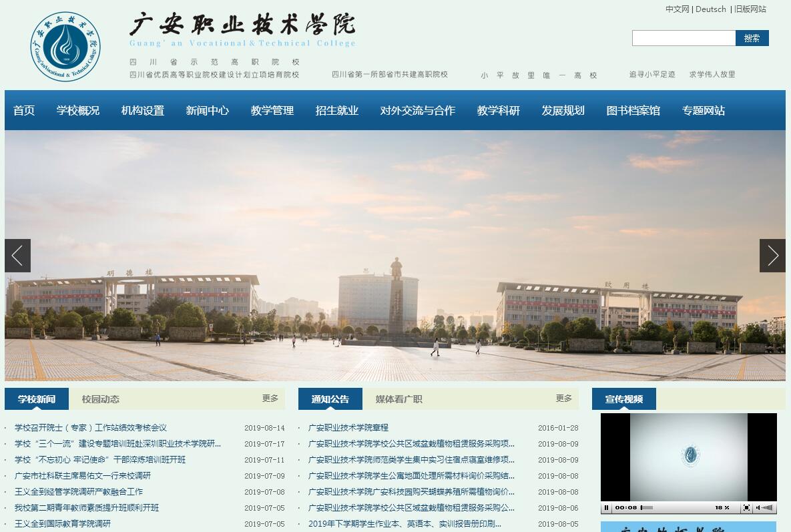Open the 旧版网站 old site link
The height and width of the screenshot is (532, 791).
750,9
